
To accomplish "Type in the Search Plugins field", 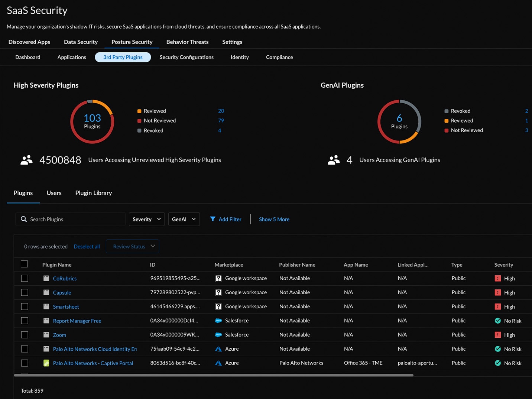I will [x=74, y=219].
